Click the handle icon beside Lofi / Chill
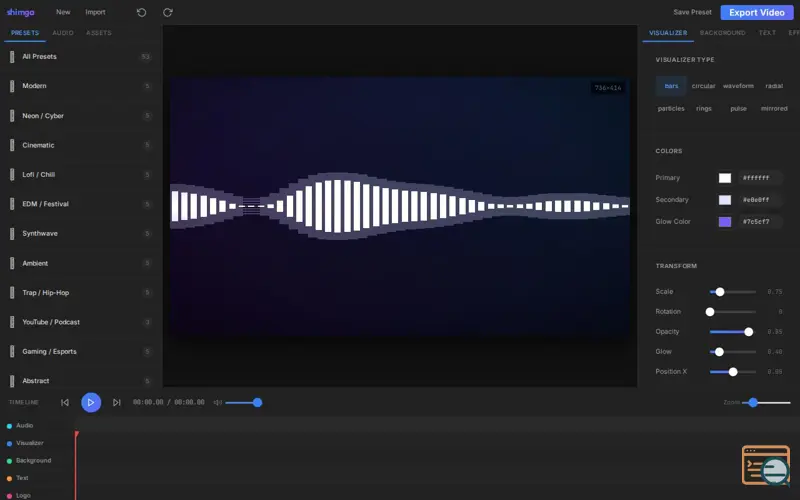The image size is (800, 500). [x=12, y=174]
